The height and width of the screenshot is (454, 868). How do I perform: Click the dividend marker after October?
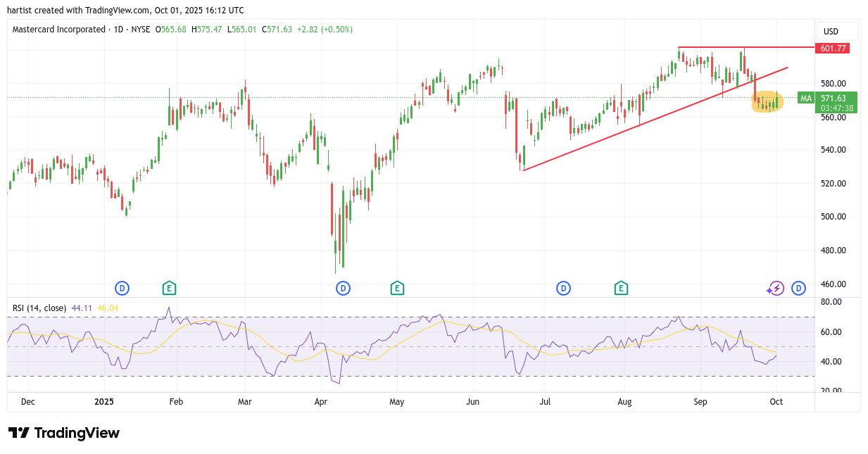(x=798, y=288)
